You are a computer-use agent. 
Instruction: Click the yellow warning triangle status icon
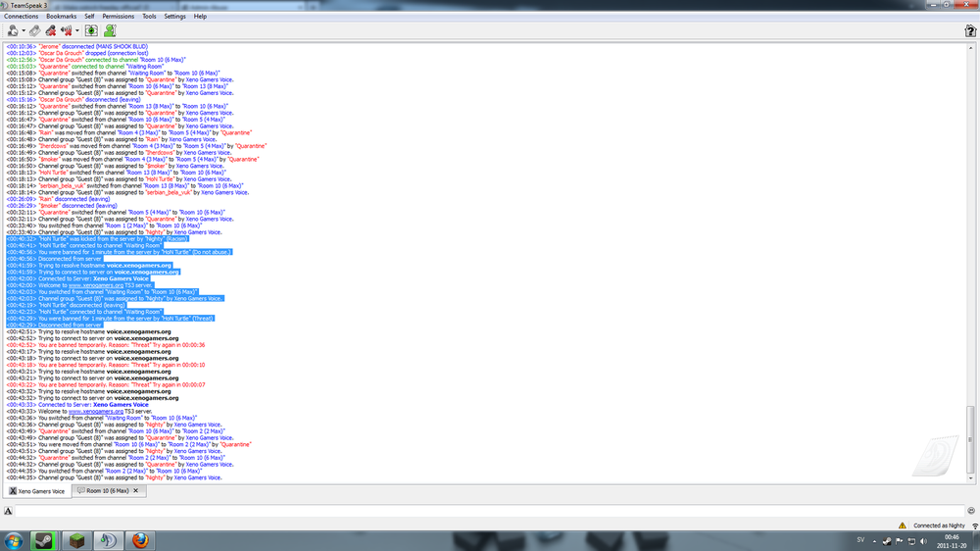(902, 526)
